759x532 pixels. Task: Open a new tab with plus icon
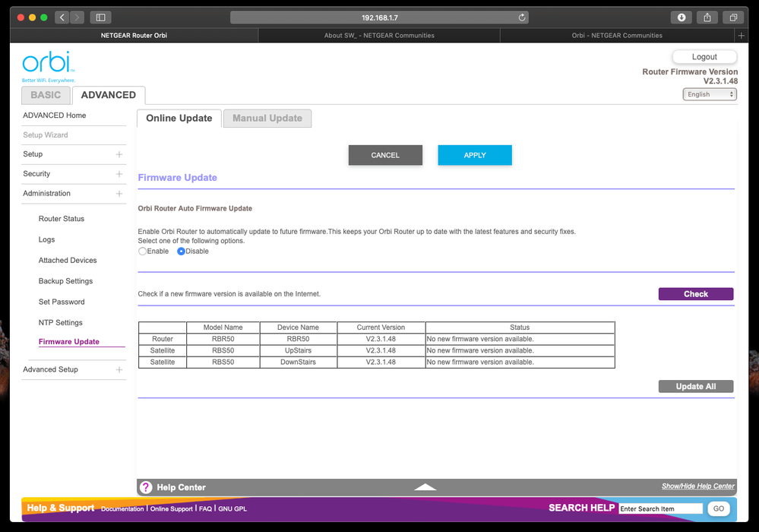pyautogui.click(x=742, y=36)
